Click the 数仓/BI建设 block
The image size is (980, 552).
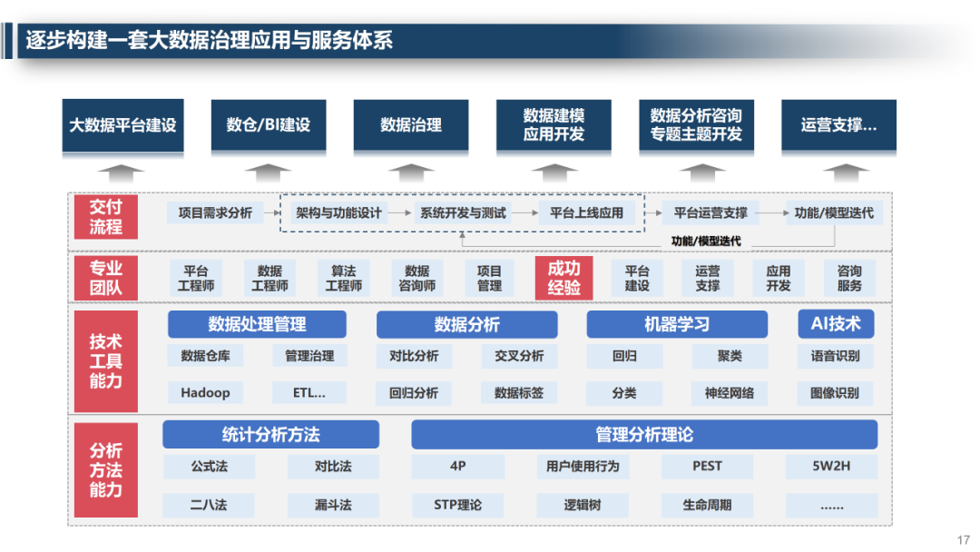tap(268, 126)
